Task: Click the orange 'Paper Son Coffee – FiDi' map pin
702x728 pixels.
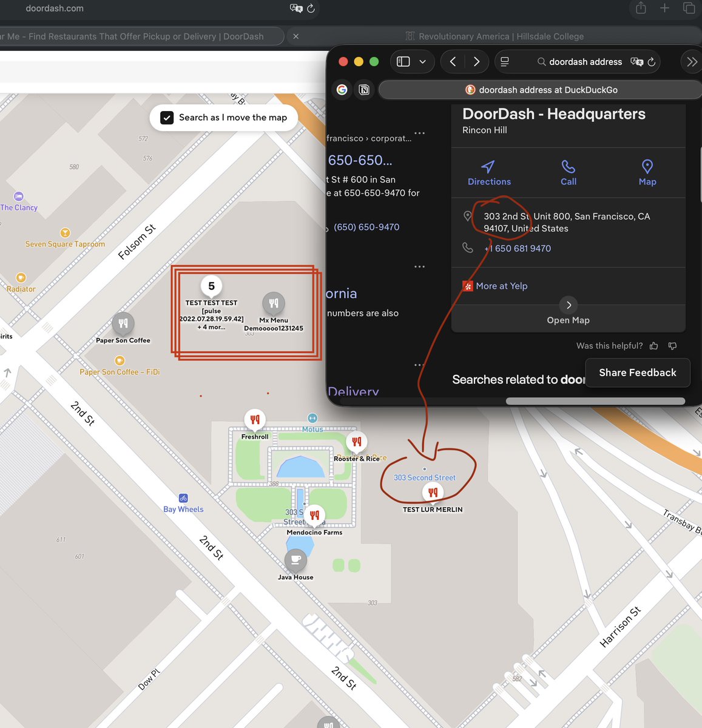Action: coord(120,361)
